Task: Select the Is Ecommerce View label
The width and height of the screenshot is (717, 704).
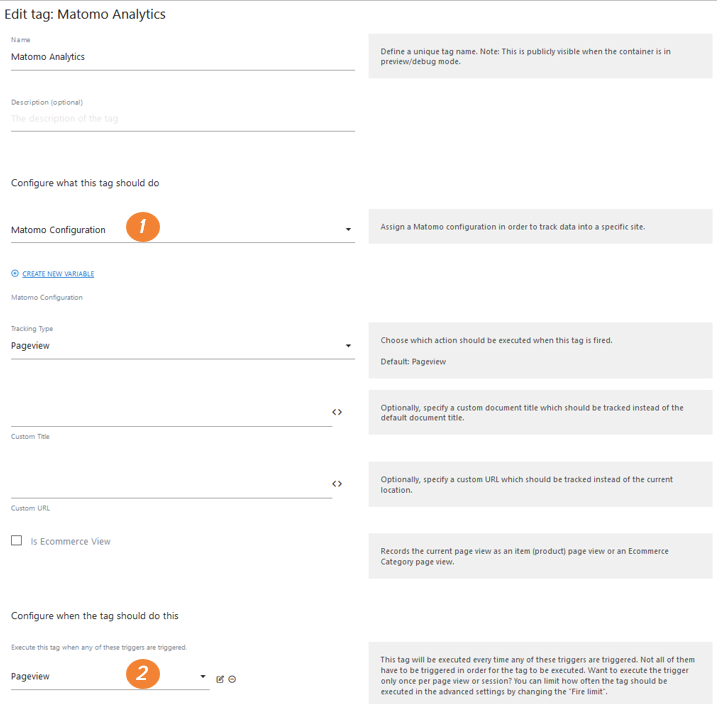Action: pos(70,541)
